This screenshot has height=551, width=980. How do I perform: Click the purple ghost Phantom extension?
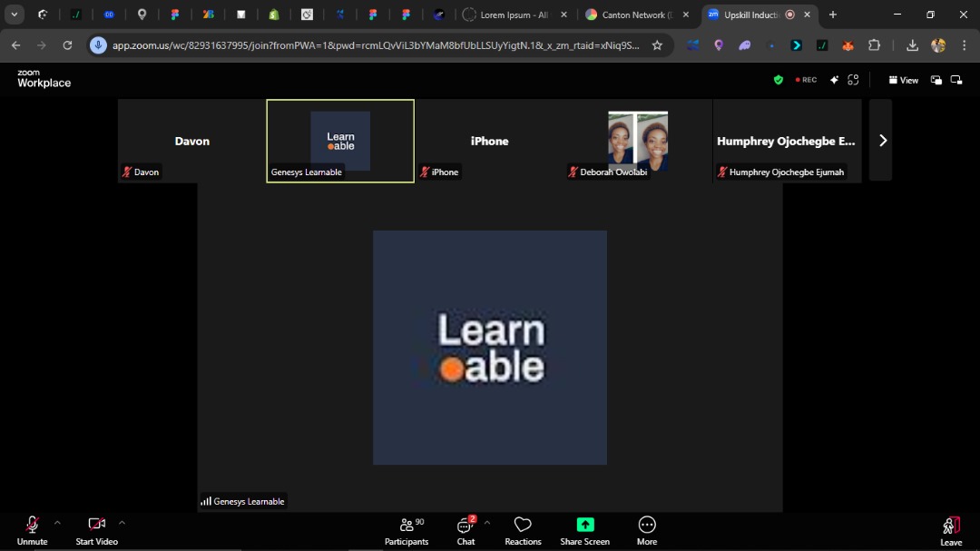click(x=744, y=45)
